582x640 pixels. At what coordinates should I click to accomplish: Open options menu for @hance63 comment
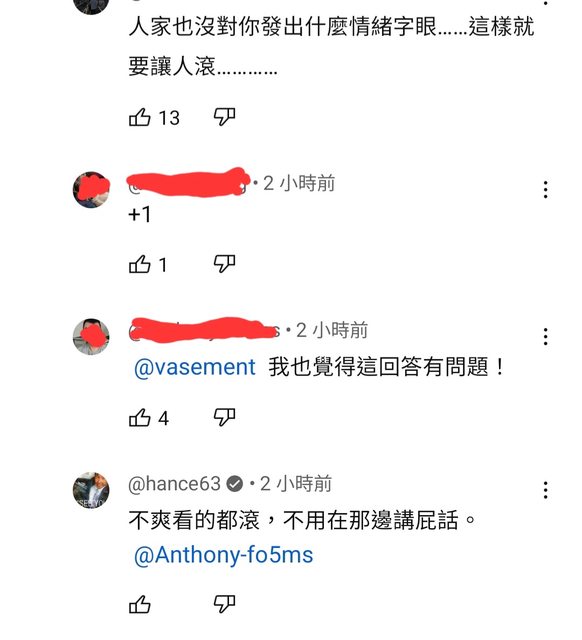(545, 490)
